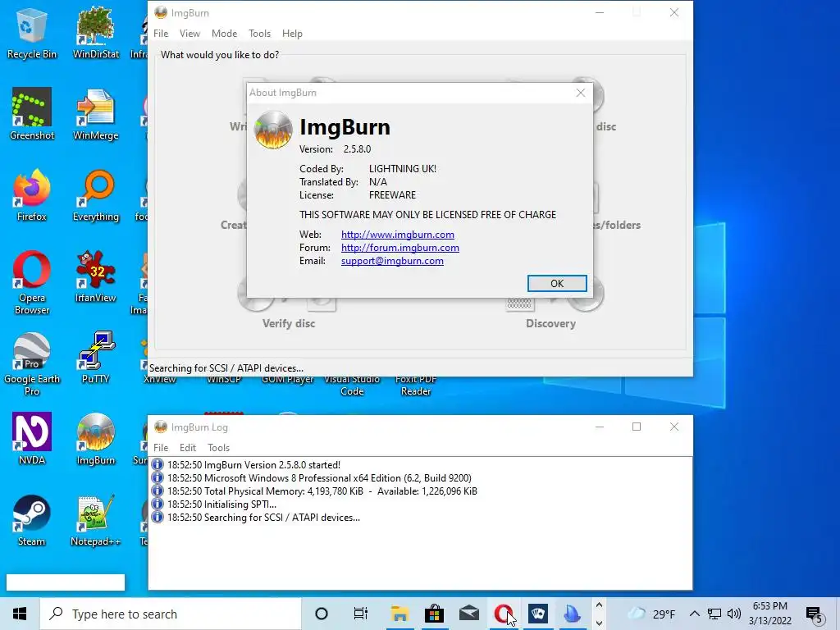The image size is (840, 630).
Task: Open the Recycle Bin desktop icon
Action: (32, 33)
